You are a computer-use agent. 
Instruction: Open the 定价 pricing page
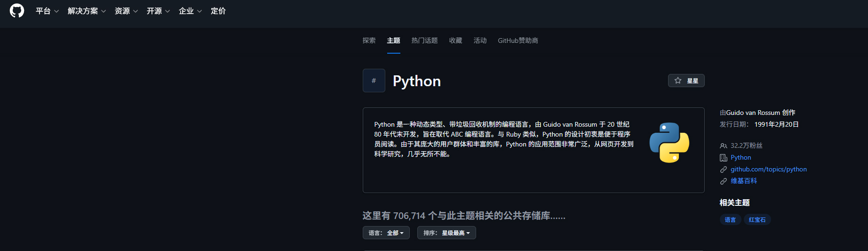click(218, 11)
